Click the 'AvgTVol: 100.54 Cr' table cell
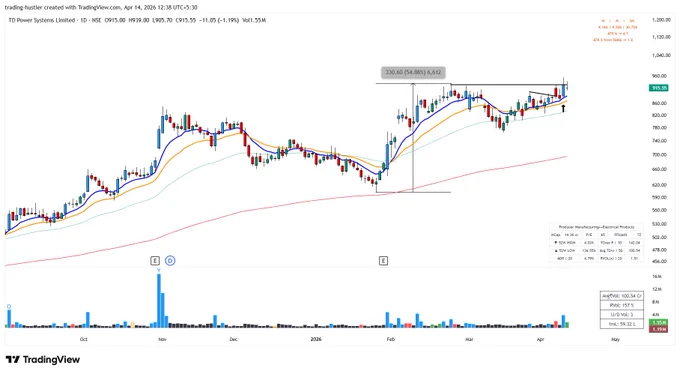The height and width of the screenshot is (374, 680). click(x=621, y=296)
